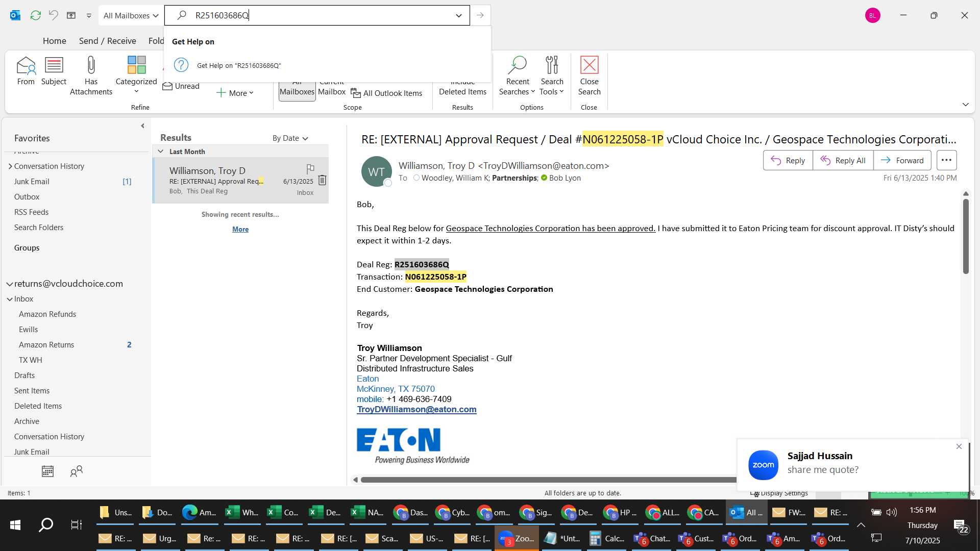This screenshot has height=551, width=980.
Task: Toggle Include Deleted Items in results
Action: pos(462,91)
